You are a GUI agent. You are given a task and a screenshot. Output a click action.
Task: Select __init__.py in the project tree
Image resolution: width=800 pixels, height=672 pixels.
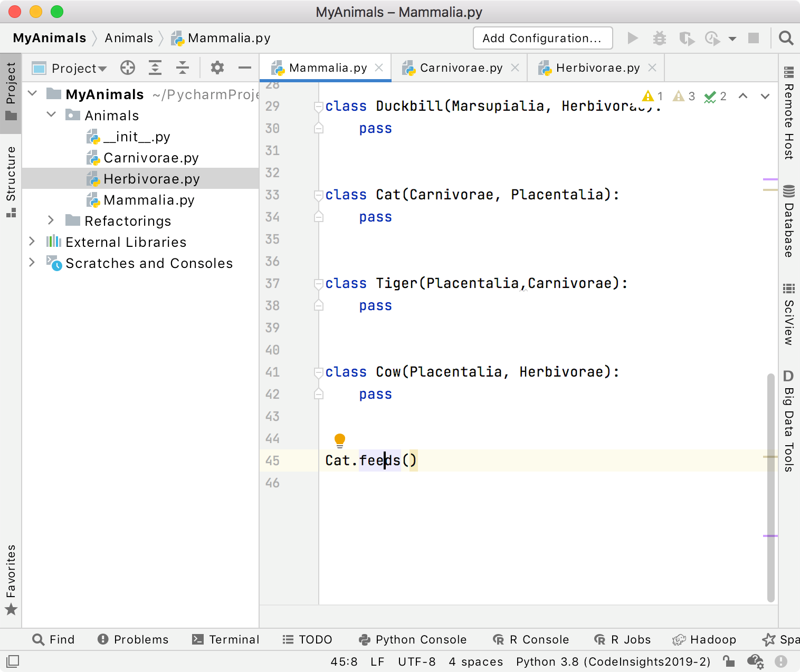[x=137, y=137]
